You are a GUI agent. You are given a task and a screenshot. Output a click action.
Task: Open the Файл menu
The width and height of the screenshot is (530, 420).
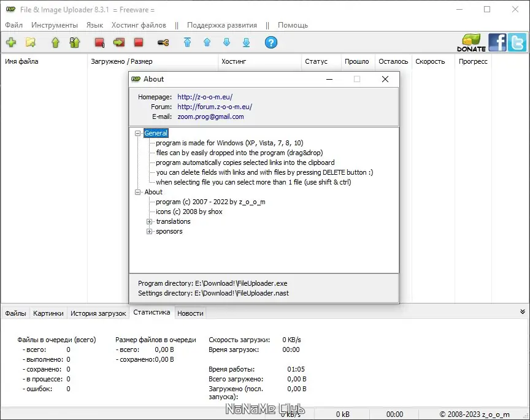[14, 25]
